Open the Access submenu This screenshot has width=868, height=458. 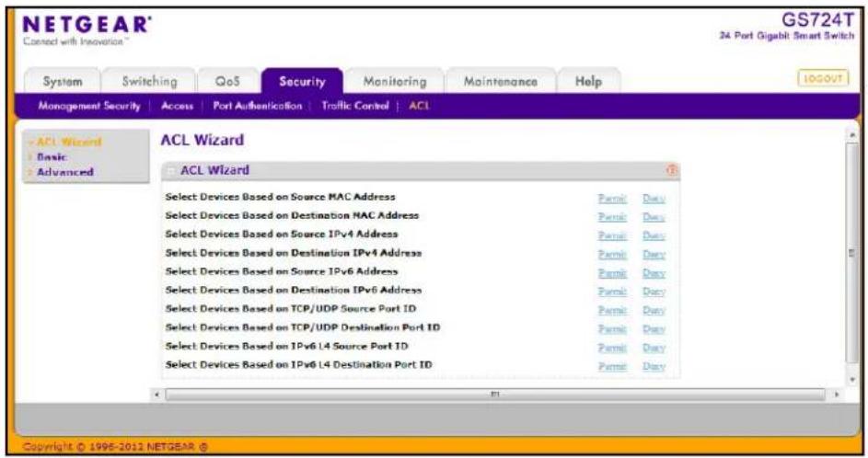(x=177, y=106)
